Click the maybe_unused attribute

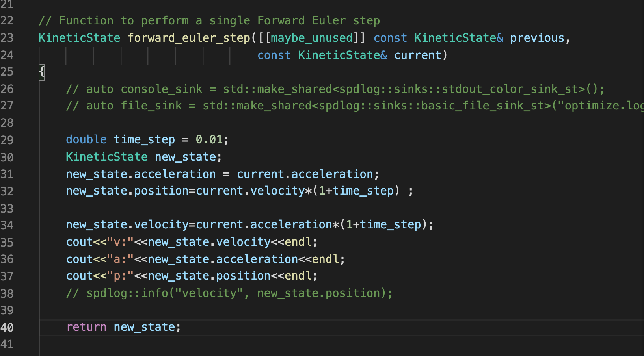[x=312, y=38]
